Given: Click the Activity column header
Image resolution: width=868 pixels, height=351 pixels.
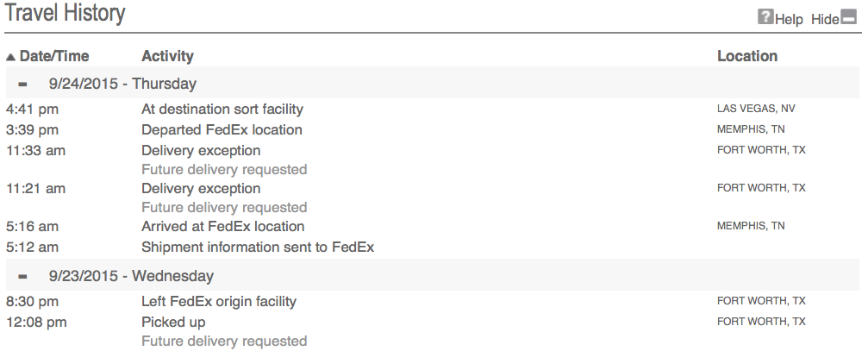Looking at the screenshot, I should (x=167, y=56).
